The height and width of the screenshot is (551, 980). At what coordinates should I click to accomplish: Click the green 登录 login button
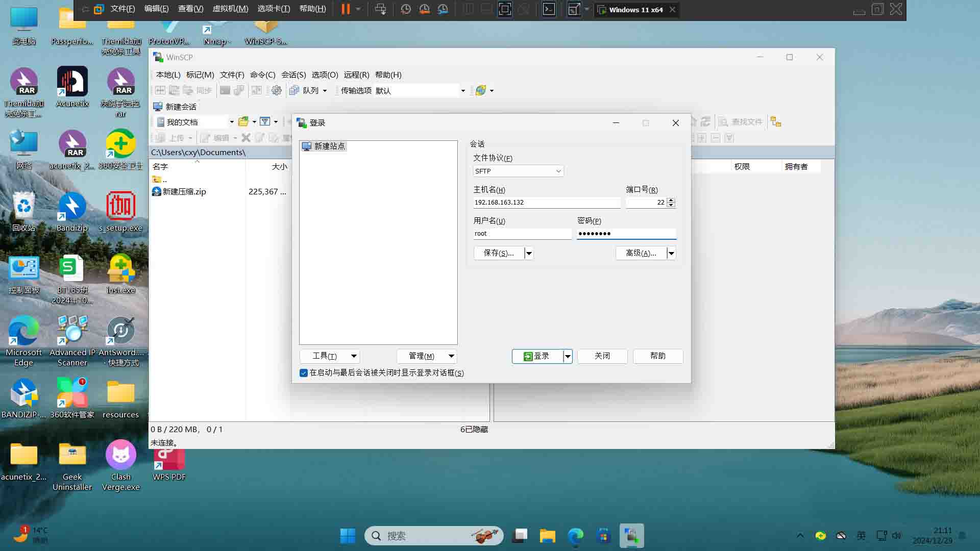[x=537, y=356]
